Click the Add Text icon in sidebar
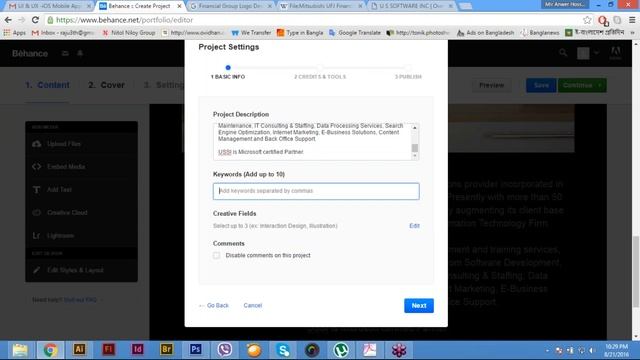Screen dimensions: 640x360 [x=36, y=190]
